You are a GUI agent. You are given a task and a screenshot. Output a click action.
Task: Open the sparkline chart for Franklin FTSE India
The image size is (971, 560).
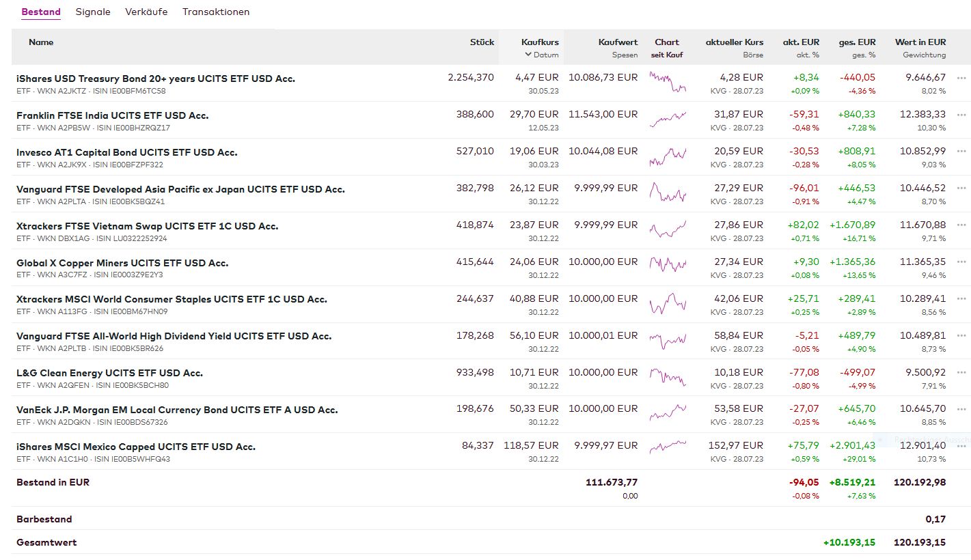pos(668,120)
